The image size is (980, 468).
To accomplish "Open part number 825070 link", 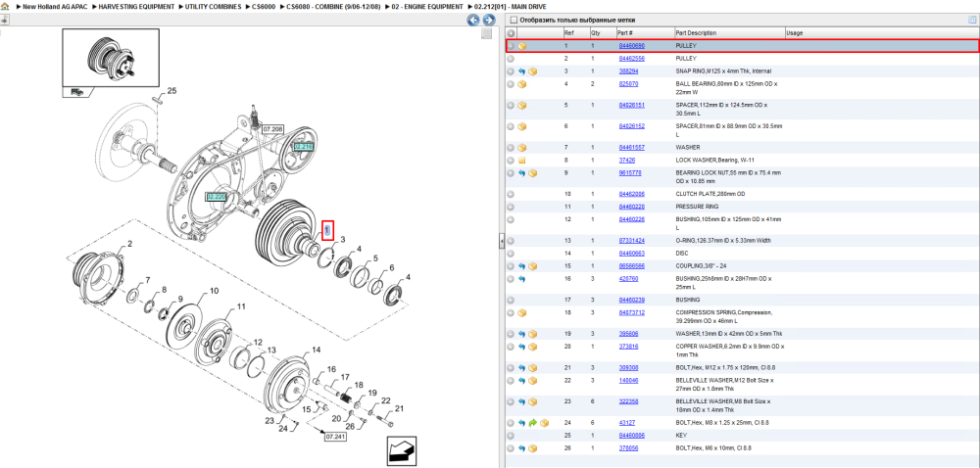I will click(628, 84).
